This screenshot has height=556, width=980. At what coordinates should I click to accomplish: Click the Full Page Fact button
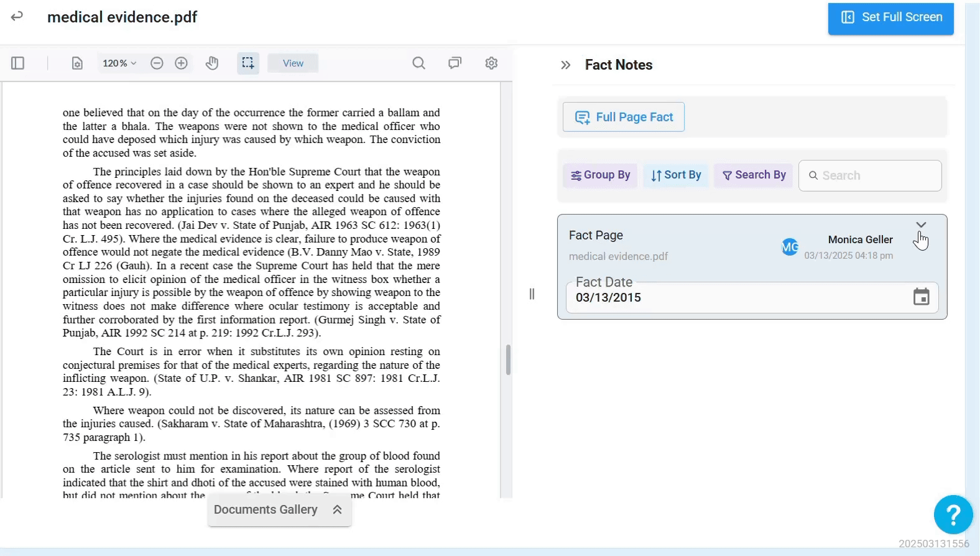(623, 117)
